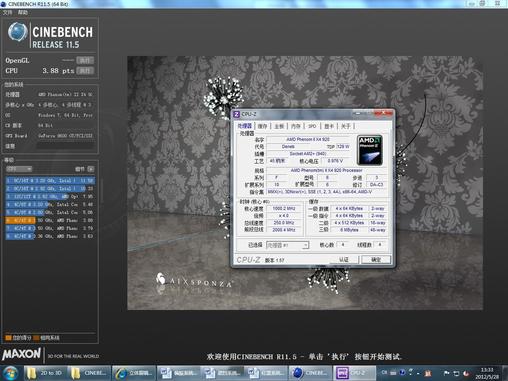Open the 2D to 3D folder taskbar item
508x381 pixels.
click(x=45, y=373)
